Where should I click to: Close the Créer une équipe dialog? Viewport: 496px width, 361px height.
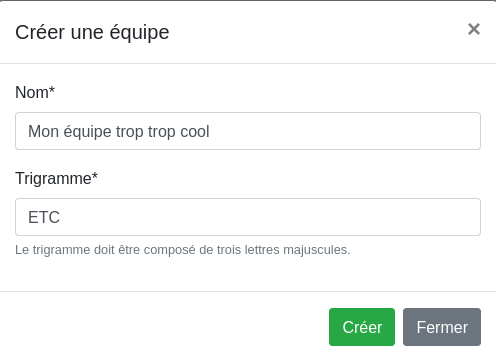click(x=474, y=29)
